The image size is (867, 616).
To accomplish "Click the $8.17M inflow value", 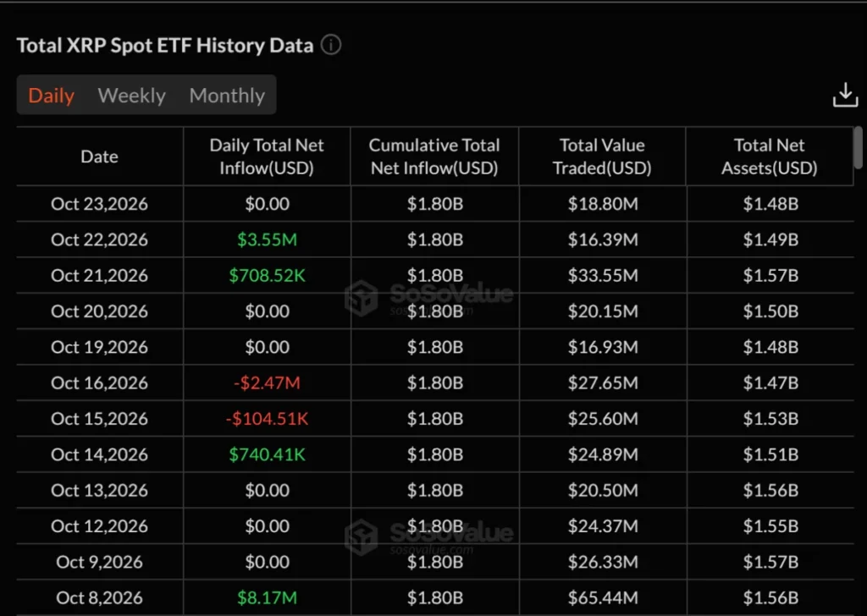I will 267,597.
